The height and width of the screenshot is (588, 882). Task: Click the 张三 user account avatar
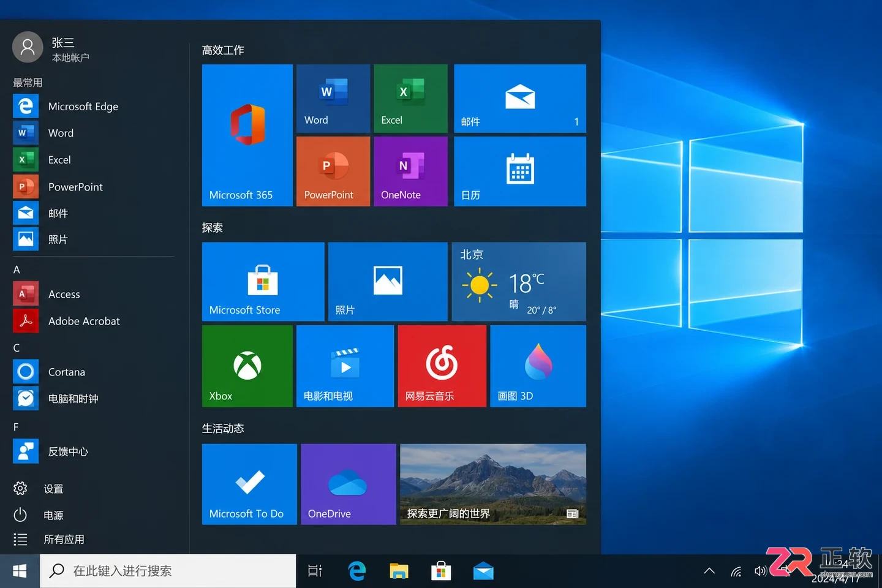click(x=28, y=47)
